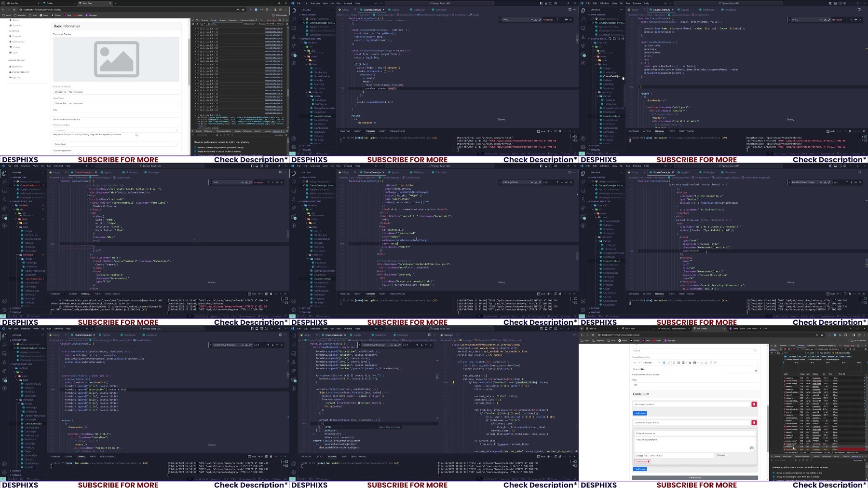Screen dimensions: 868x488
Task: Open CourseDetail.jsx in top-middle explorer tree
Action: [322, 76]
